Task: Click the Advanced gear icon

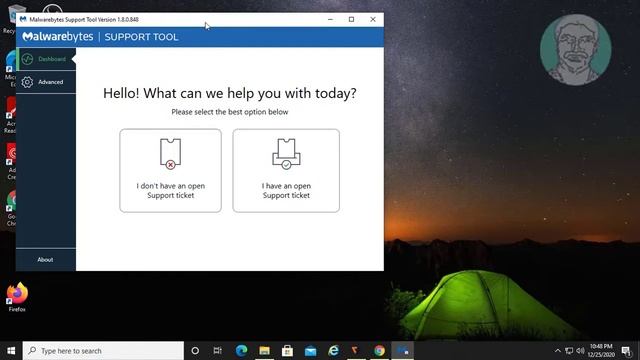Action: [x=27, y=82]
